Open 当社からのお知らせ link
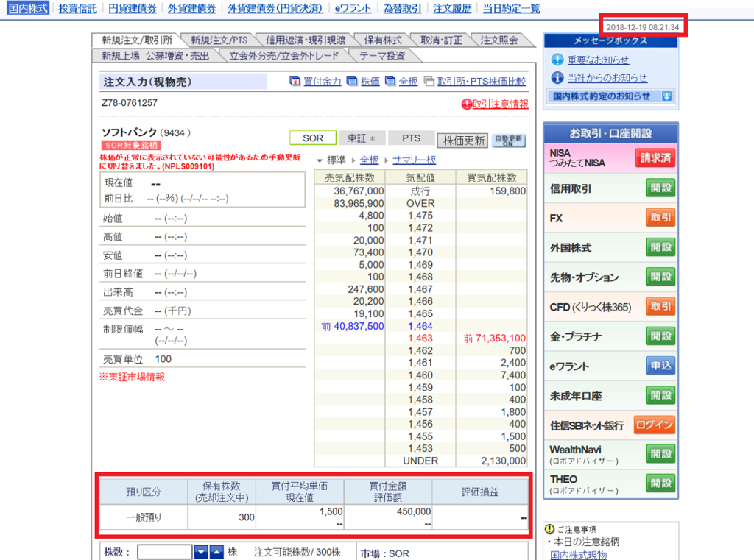This screenshot has width=754, height=560. point(607,78)
